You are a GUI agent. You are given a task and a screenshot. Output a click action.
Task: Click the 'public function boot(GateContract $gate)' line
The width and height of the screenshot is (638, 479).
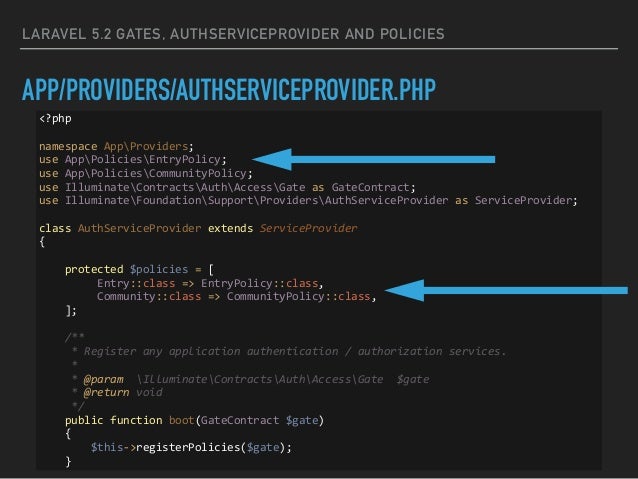[194, 420]
